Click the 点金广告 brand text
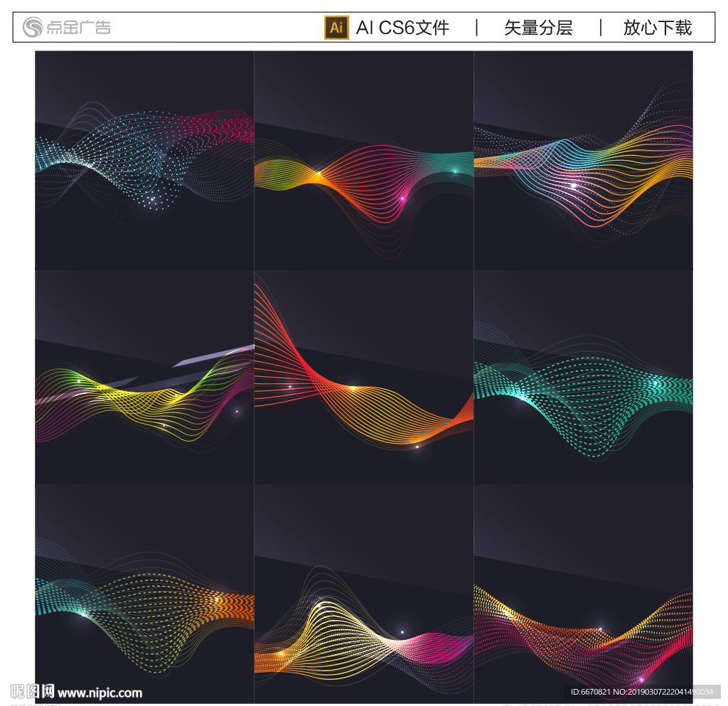The image size is (728, 706). [x=78, y=28]
